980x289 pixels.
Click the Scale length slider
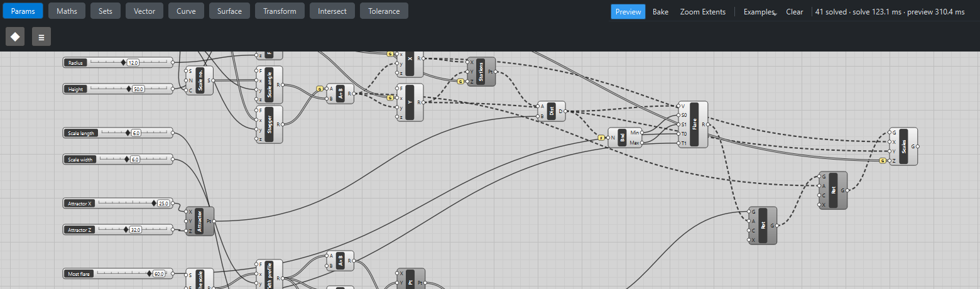pos(119,133)
